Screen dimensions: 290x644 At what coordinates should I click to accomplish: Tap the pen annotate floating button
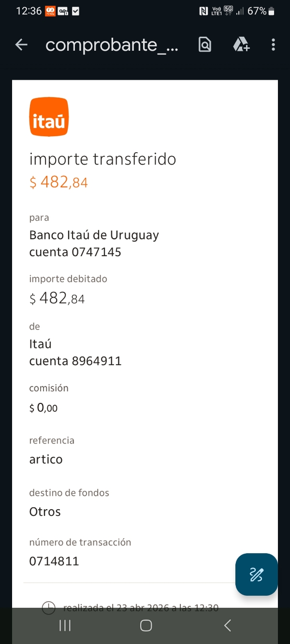tap(256, 574)
